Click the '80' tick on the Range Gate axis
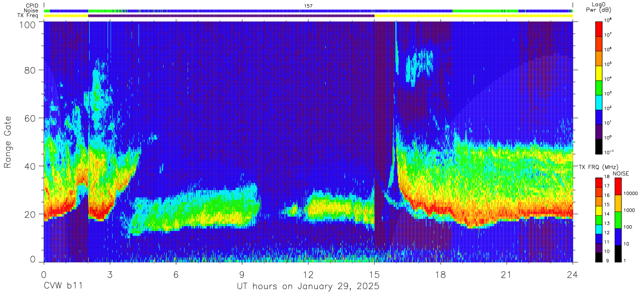 pyautogui.click(x=30, y=71)
